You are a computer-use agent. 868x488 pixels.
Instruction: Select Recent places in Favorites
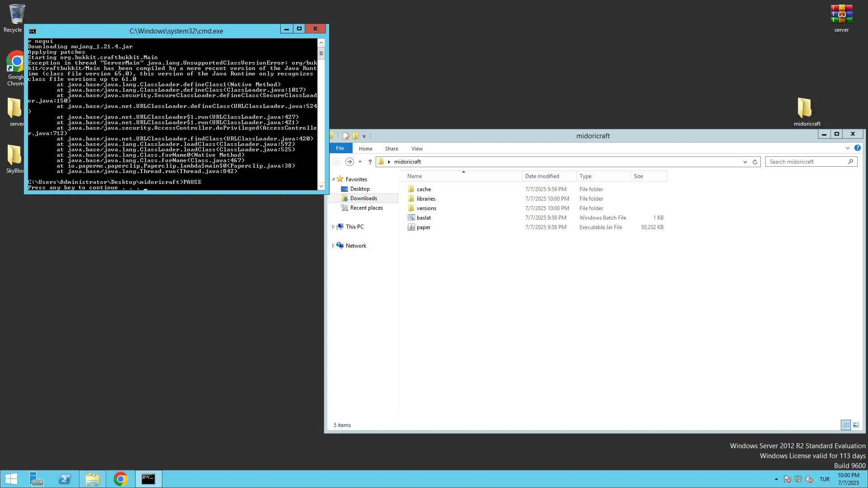(x=366, y=208)
